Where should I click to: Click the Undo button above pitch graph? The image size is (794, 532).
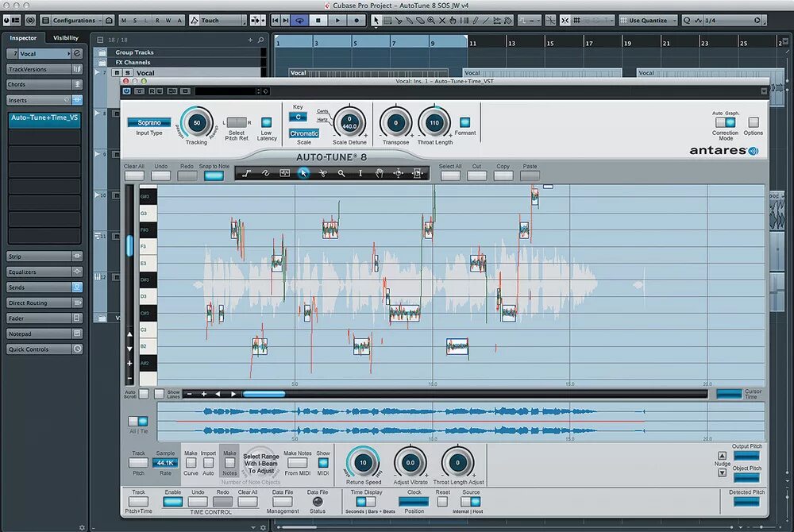pos(161,175)
